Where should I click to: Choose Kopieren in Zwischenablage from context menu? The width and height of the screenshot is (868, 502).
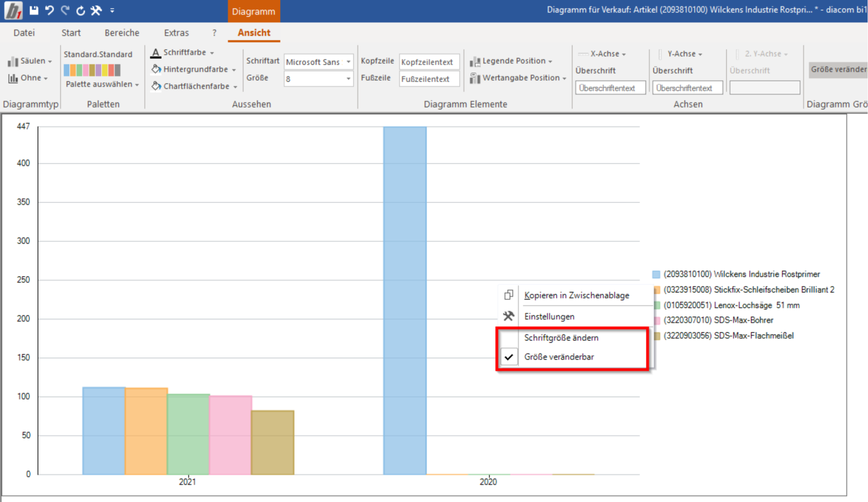(576, 295)
